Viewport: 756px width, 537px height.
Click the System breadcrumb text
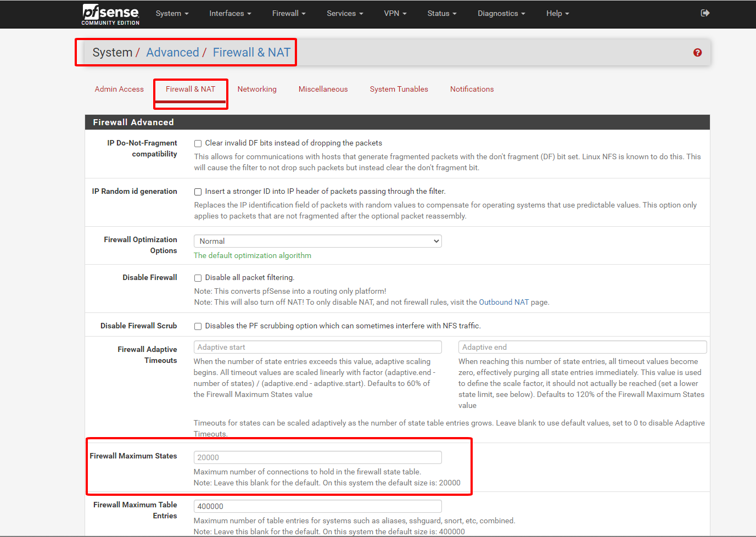[x=113, y=52]
